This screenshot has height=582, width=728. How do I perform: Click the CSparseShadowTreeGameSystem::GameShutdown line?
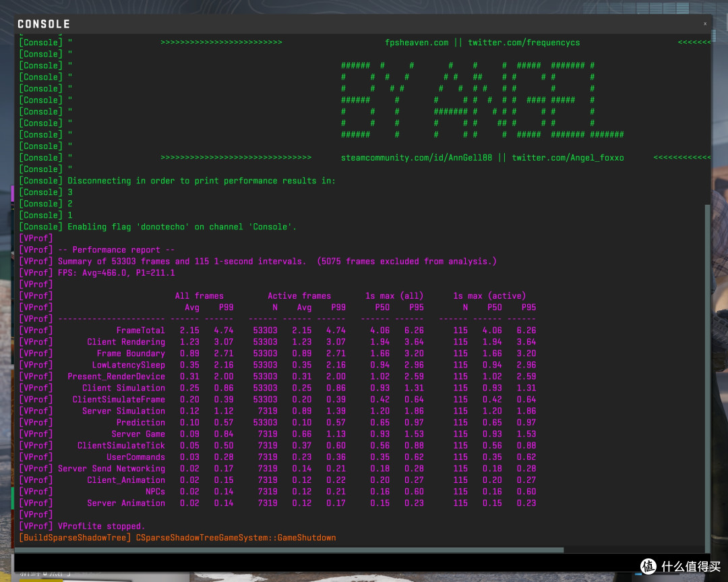click(236, 538)
